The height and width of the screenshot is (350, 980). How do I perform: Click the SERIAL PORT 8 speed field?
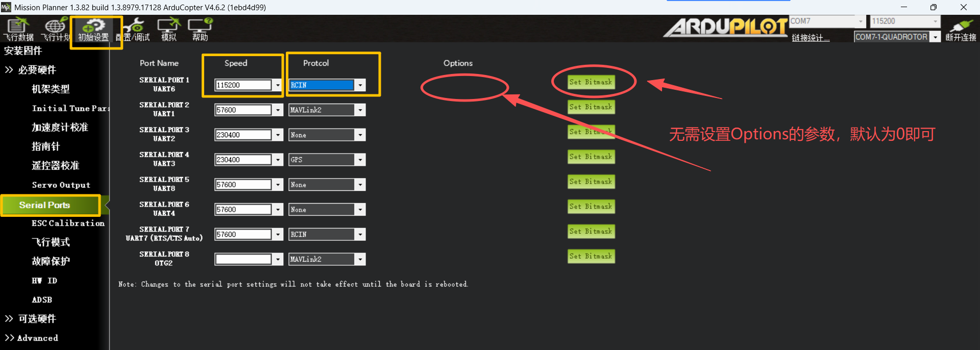pyautogui.click(x=243, y=260)
